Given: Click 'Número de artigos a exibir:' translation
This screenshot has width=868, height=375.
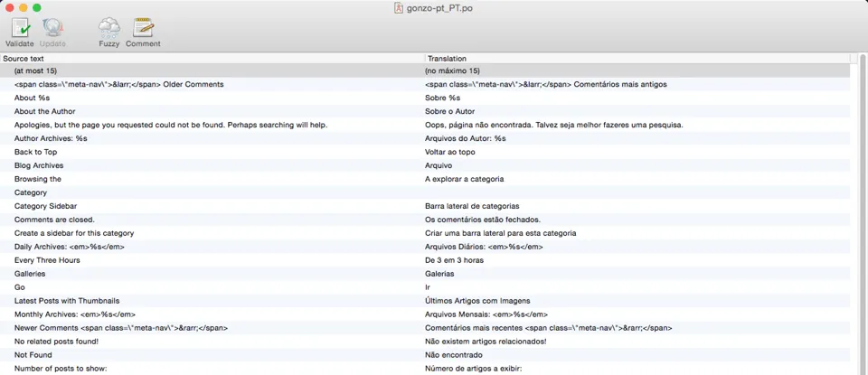Looking at the screenshot, I should tap(473, 369).
